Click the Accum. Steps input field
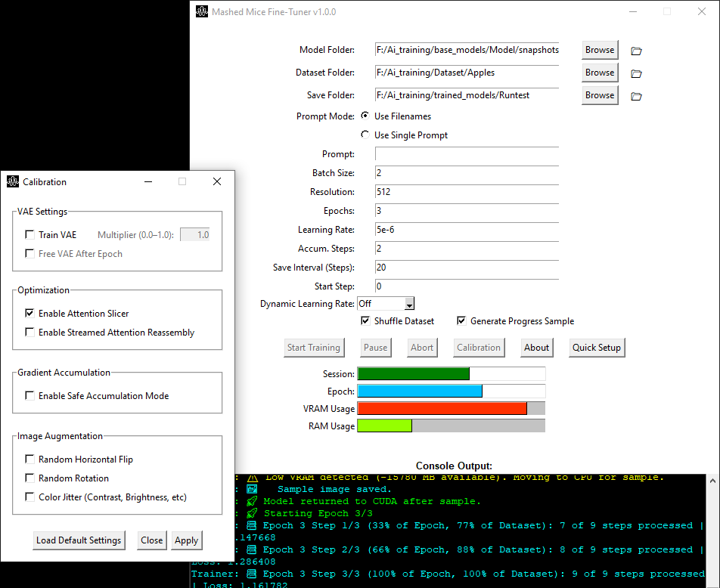 (x=467, y=249)
